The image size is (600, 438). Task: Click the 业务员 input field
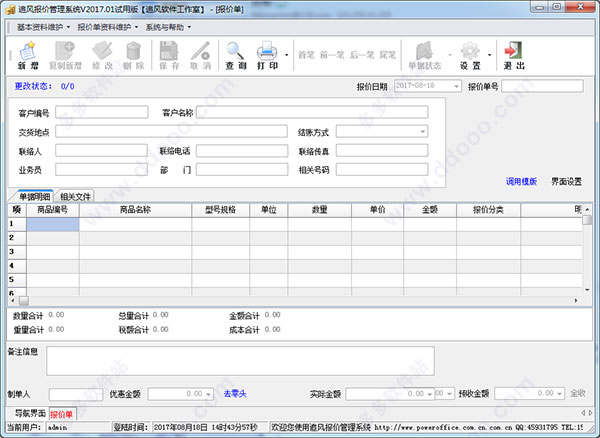[102, 169]
